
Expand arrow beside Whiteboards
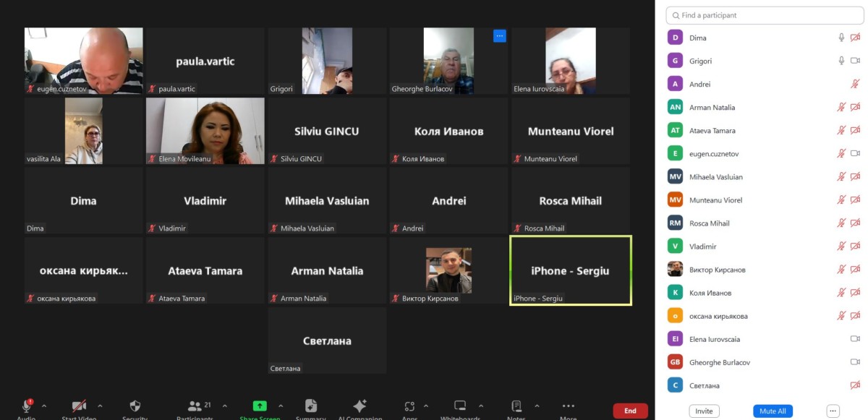[481, 406]
